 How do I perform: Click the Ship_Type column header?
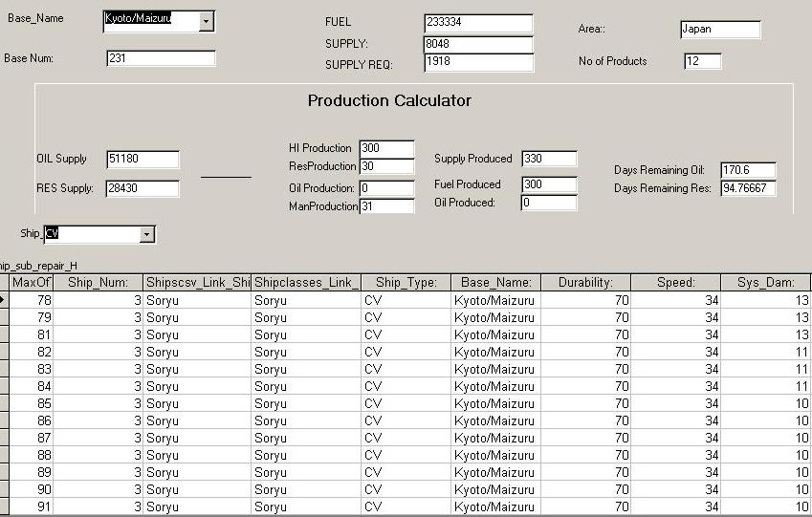(x=406, y=283)
